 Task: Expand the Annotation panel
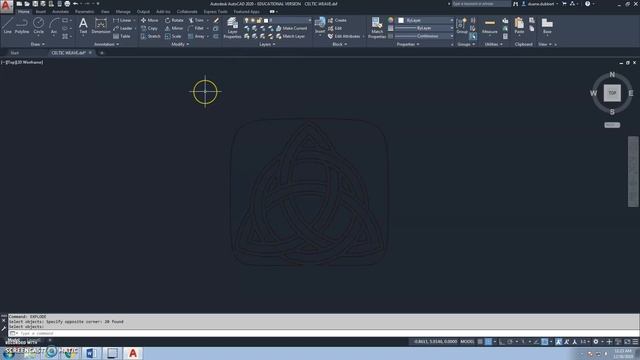pos(106,44)
